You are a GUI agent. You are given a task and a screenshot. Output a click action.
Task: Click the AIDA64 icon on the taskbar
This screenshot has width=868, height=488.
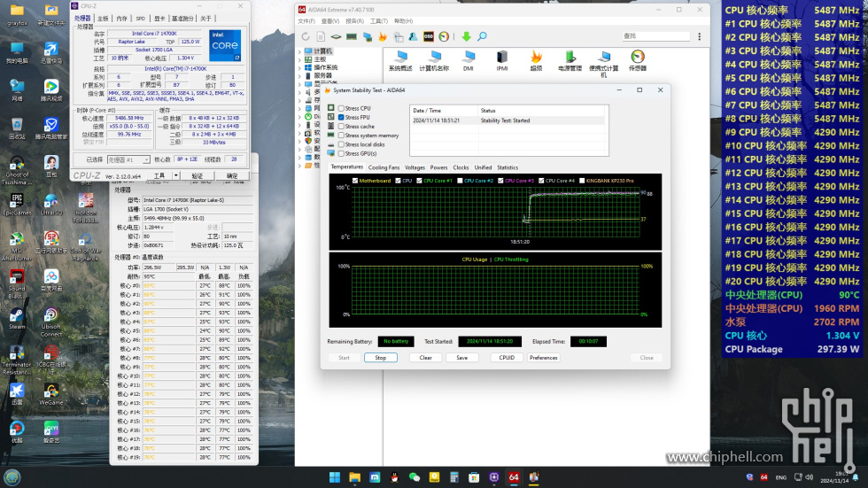(514, 477)
